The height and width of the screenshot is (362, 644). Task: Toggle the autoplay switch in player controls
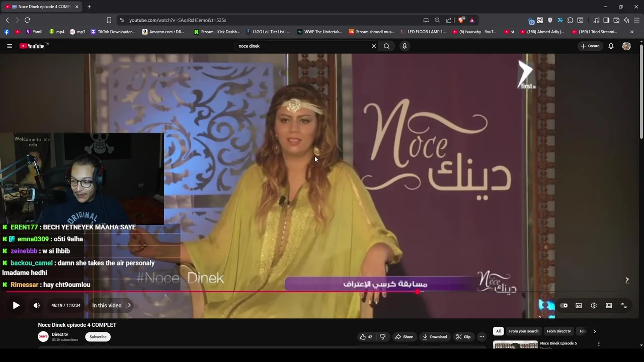tap(563, 305)
